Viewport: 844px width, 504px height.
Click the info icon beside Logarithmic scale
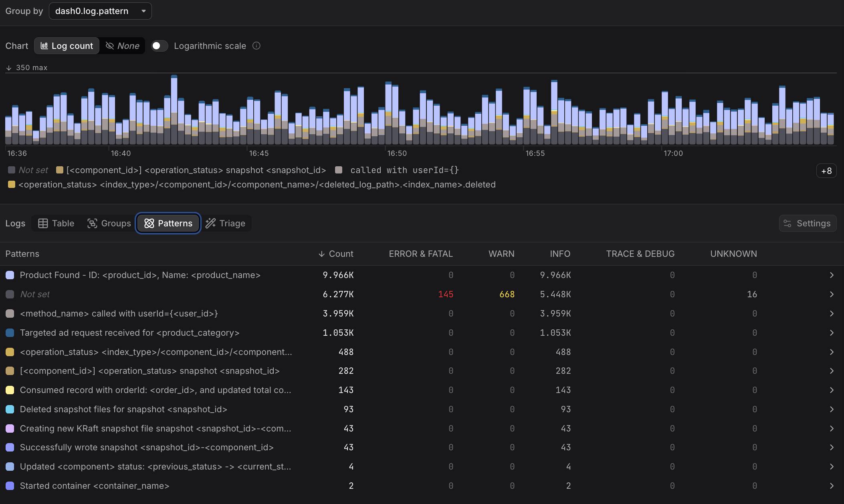point(256,46)
